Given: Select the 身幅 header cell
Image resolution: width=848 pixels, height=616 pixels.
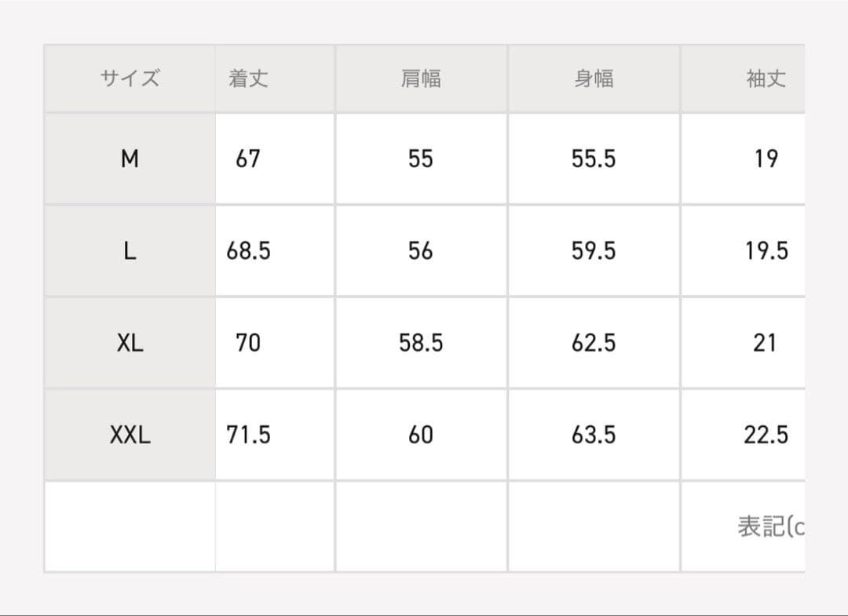Looking at the screenshot, I should pos(594,78).
